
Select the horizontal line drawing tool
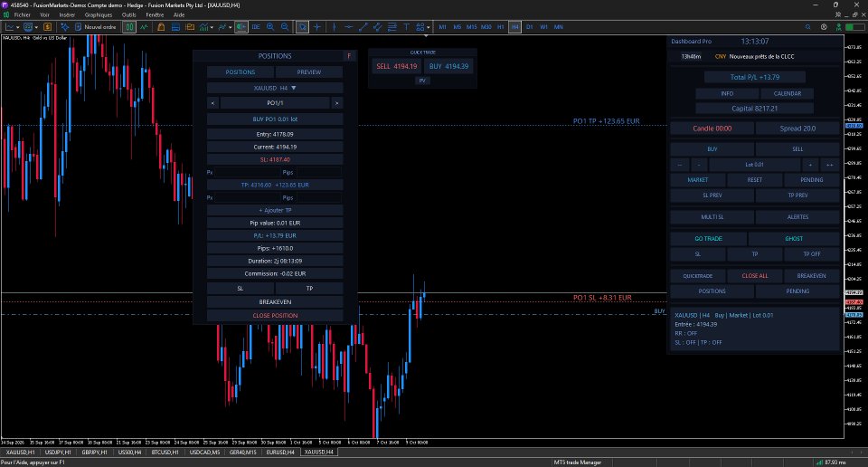[x=348, y=26]
